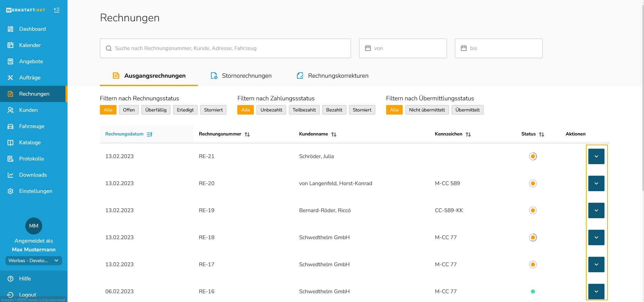Expand actions dropdown for RE-20
644x302 pixels.
coord(596,183)
